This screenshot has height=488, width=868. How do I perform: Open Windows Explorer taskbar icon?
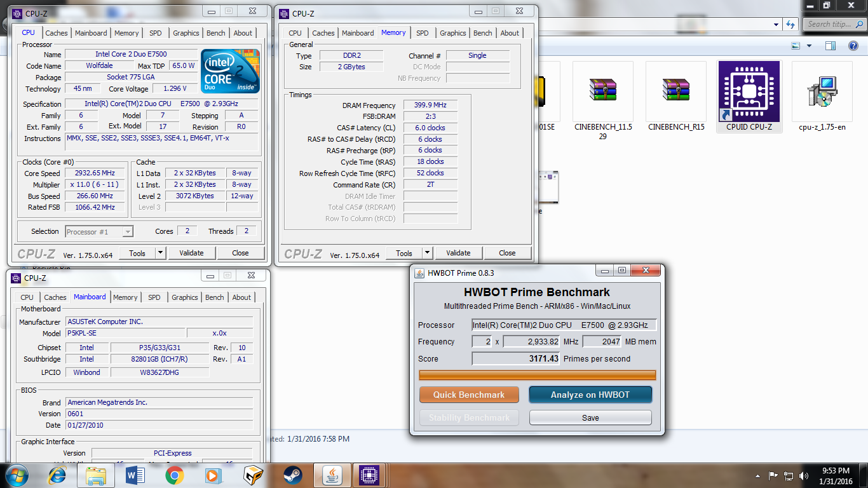click(96, 475)
